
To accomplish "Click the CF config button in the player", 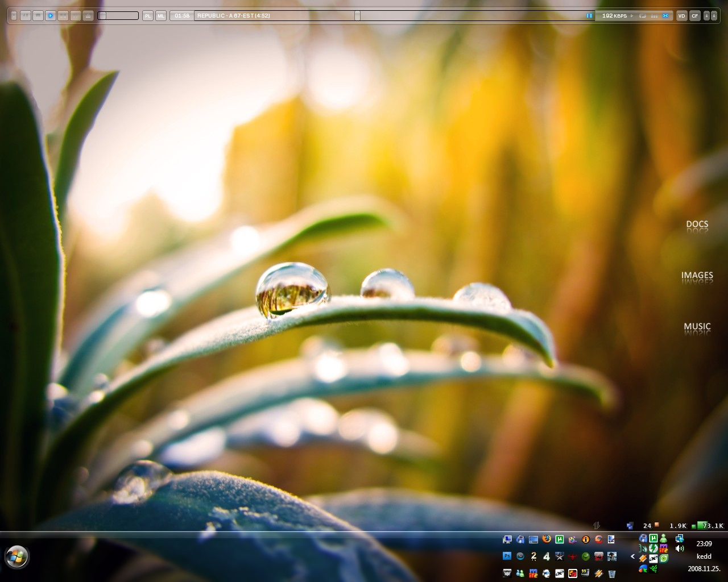I will point(695,15).
